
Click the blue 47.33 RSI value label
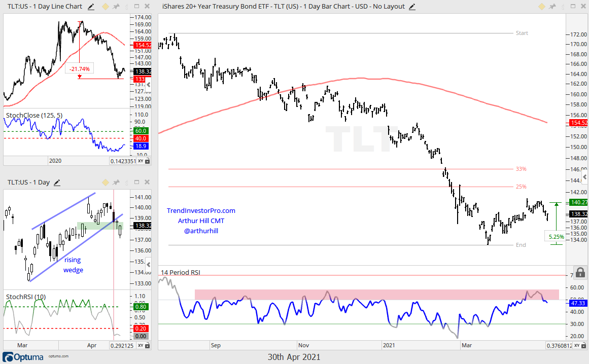coord(578,303)
